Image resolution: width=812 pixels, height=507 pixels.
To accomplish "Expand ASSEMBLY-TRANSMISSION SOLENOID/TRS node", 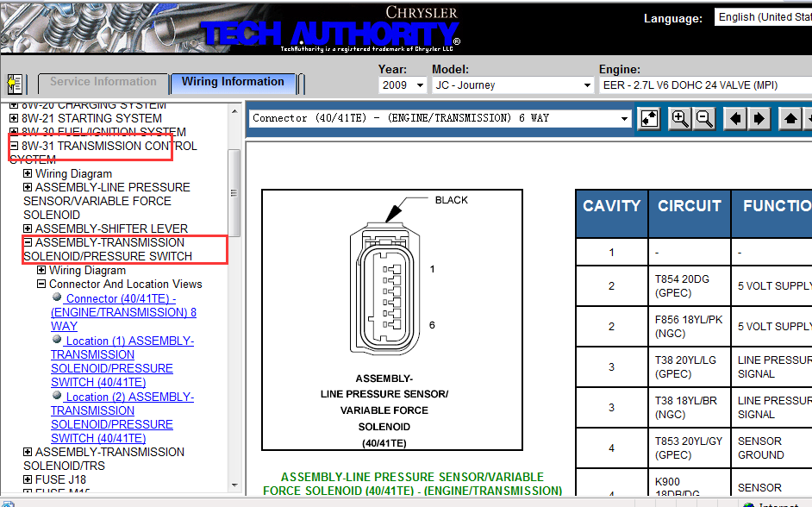I will click(x=28, y=452).
